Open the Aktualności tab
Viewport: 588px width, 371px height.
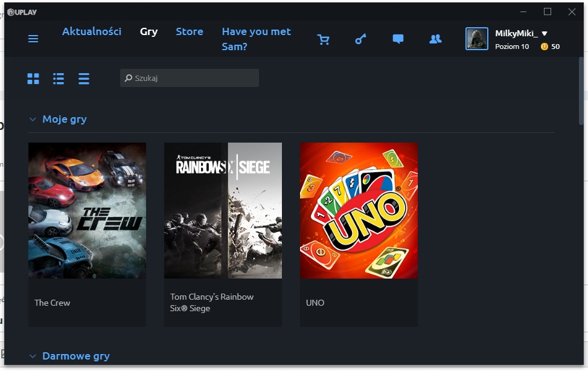[x=92, y=31]
